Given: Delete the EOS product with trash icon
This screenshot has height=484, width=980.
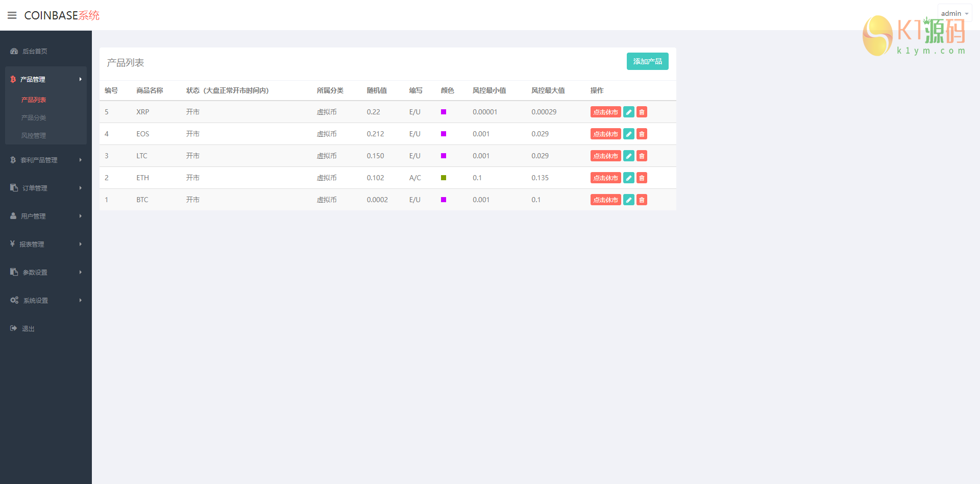Looking at the screenshot, I should (x=642, y=134).
